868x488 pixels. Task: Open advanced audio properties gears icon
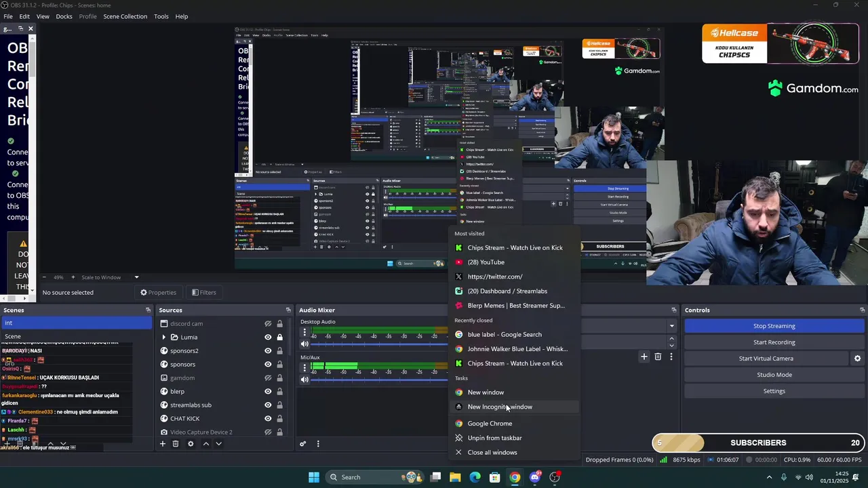(x=303, y=444)
